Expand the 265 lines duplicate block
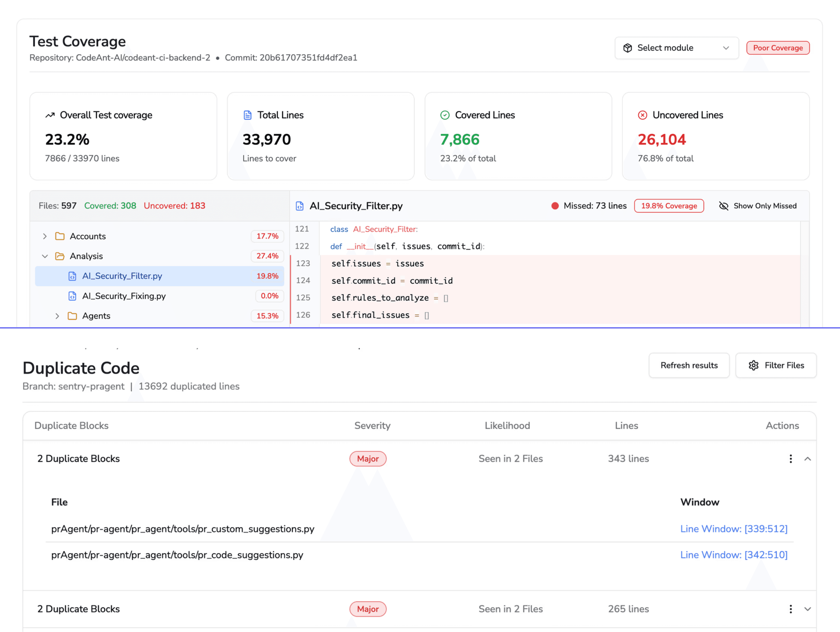 [807, 609]
